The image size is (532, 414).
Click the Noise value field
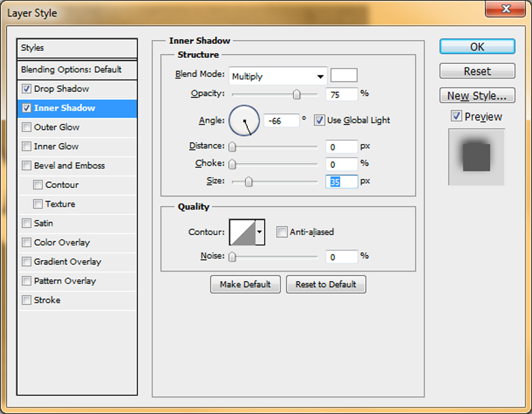click(342, 257)
